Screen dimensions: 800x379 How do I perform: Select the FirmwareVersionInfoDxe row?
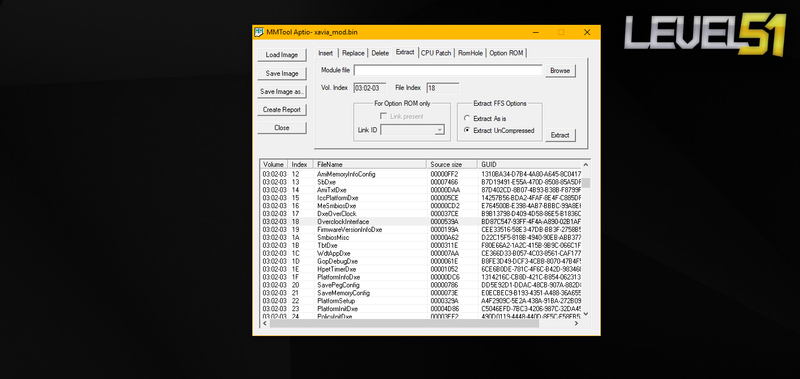tap(420, 230)
